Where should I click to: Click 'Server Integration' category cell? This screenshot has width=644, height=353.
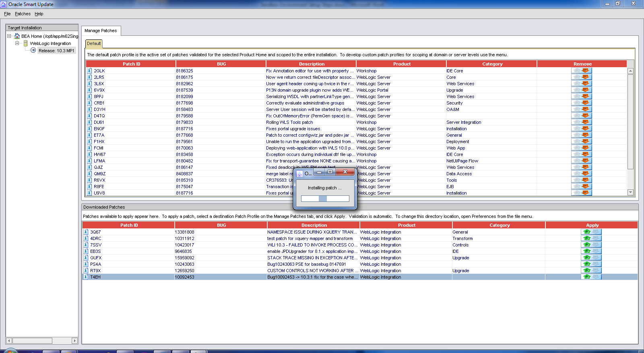pos(464,122)
